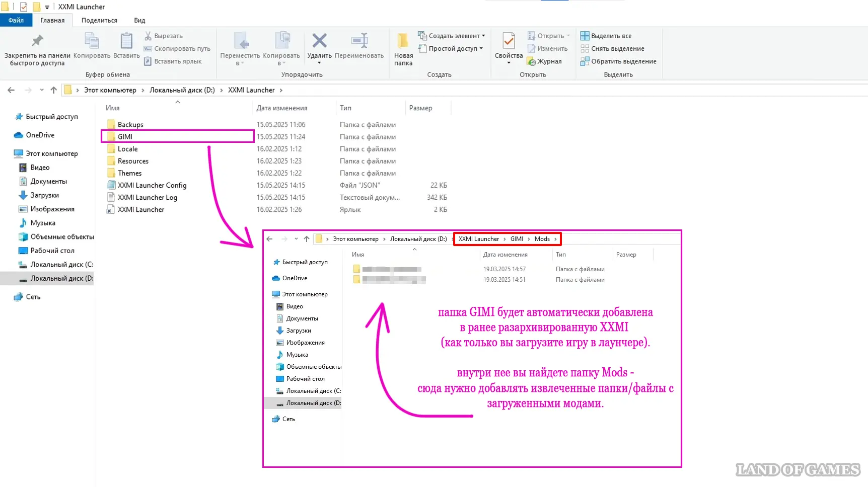Select Локальный диск (D:) in the sidebar
This screenshot has width=868, height=487.
pyautogui.click(x=61, y=278)
